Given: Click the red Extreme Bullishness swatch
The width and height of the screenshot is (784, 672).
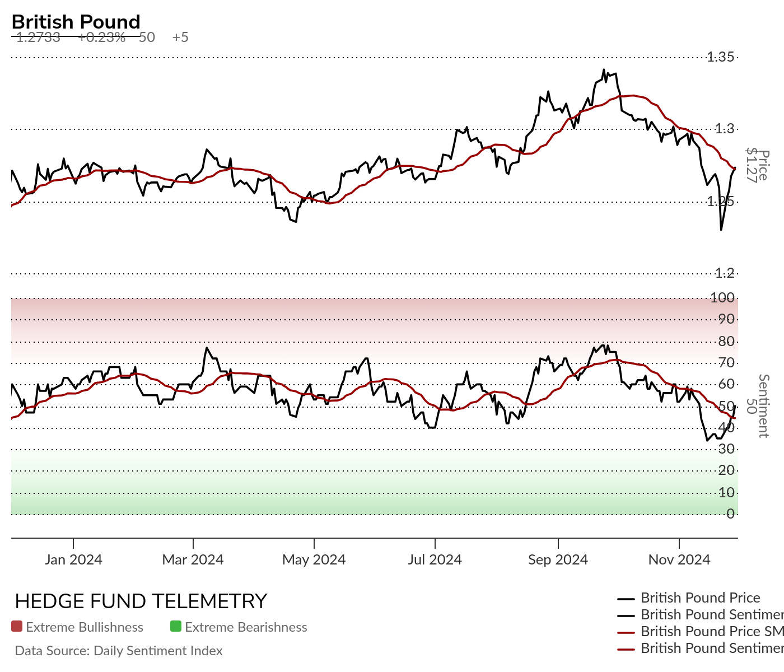Looking at the screenshot, I should click(17, 626).
